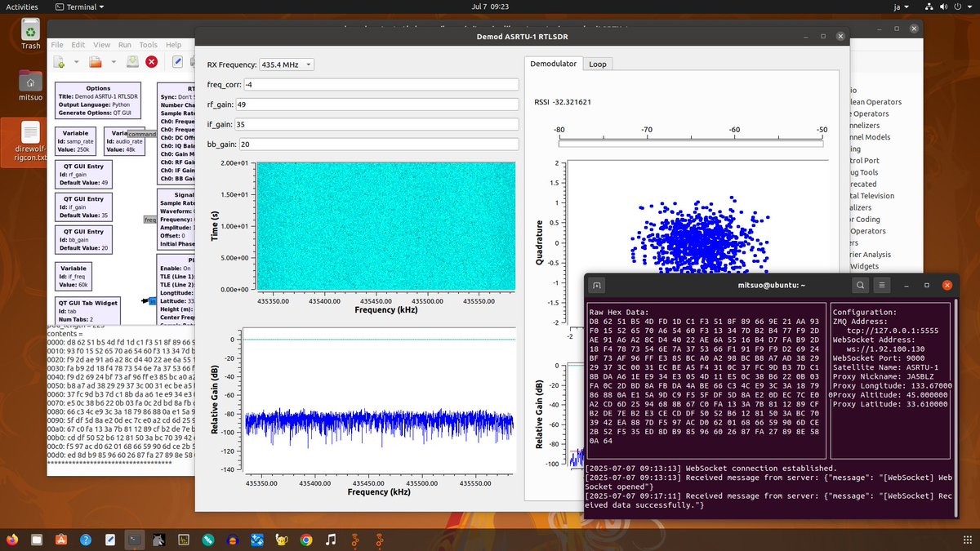Switch to the Demodulator tab
This screenshot has width=980, height=551.
click(554, 64)
